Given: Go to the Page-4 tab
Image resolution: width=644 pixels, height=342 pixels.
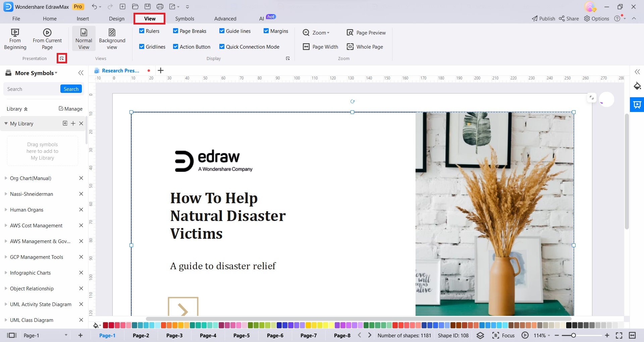Looking at the screenshot, I should 208,335.
